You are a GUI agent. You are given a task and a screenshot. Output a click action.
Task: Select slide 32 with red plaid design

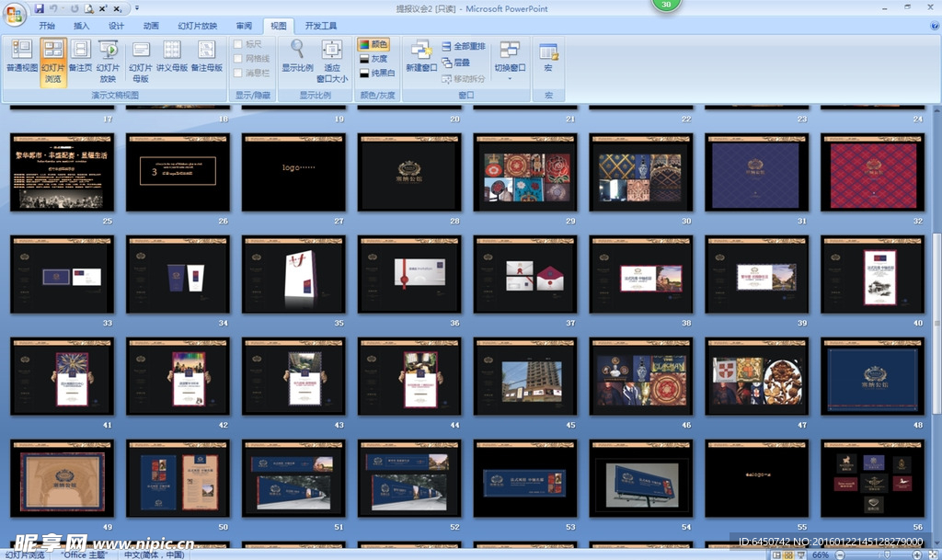pyautogui.click(x=872, y=172)
